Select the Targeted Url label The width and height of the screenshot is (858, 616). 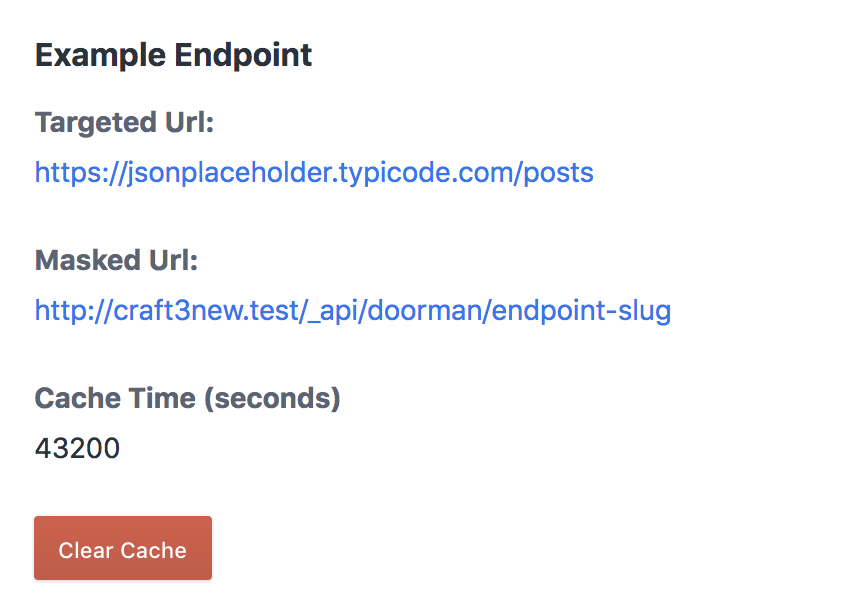coord(125,123)
